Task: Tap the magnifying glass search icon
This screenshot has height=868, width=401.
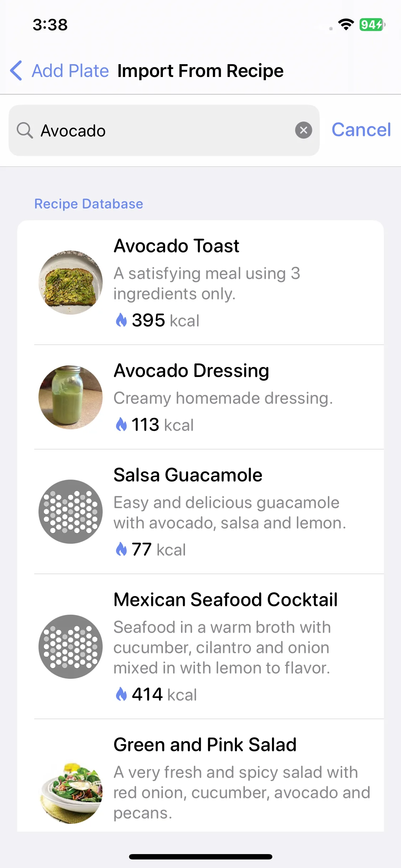Action: (x=25, y=130)
